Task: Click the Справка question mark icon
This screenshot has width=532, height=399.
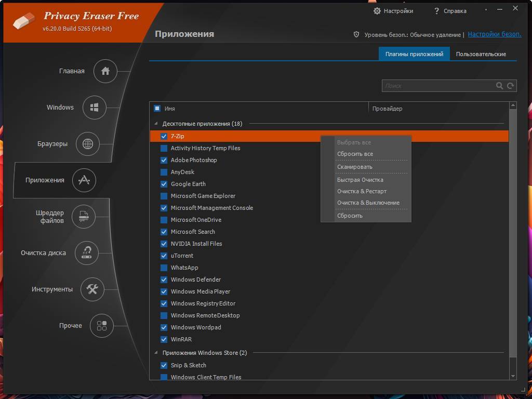Action: coord(436,11)
